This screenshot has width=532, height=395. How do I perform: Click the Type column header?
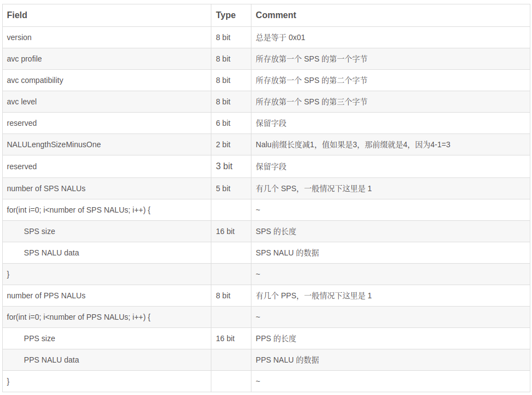tap(226, 15)
